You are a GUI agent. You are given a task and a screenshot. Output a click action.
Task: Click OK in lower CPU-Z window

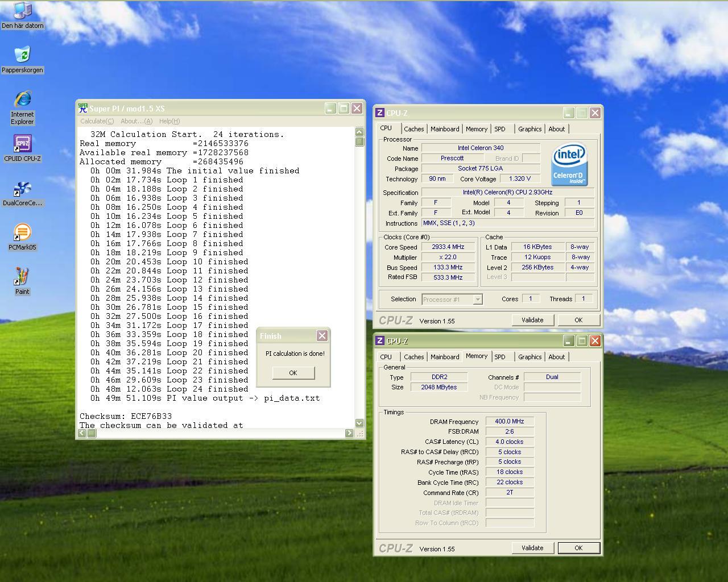coord(578,548)
